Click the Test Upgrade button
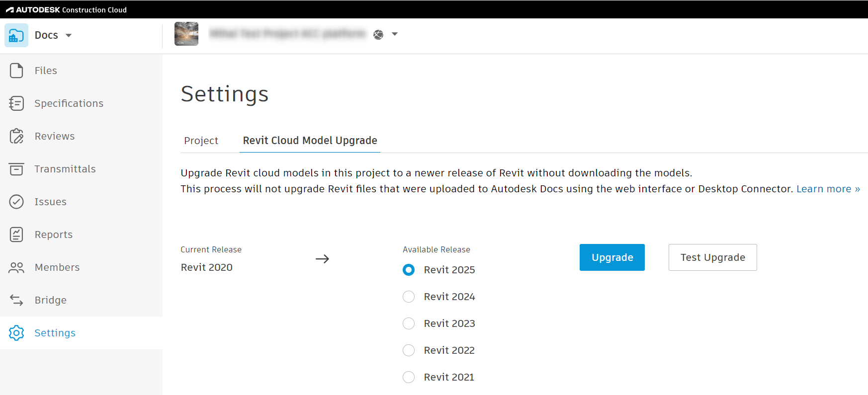Viewport: 868px width, 395px height. click(x=712, y=257)
